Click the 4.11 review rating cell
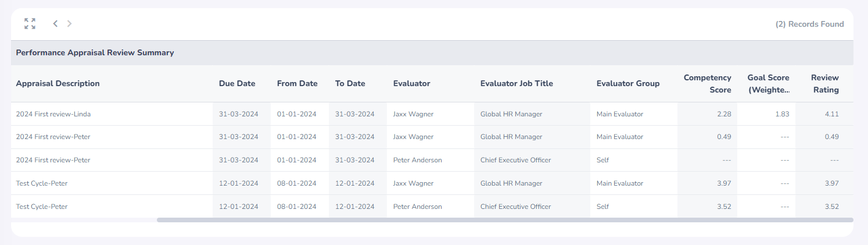 tap(832, 114)
